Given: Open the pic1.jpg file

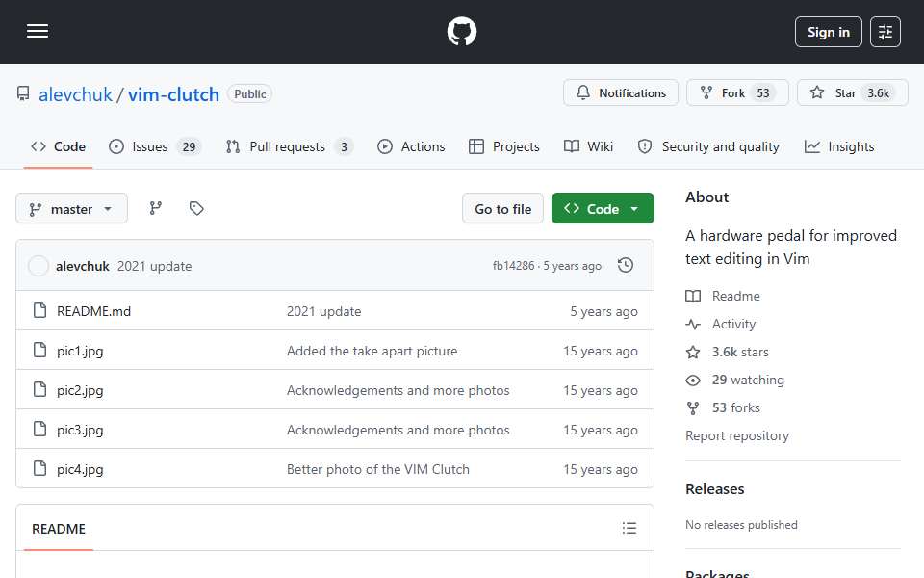Looking at the screenshot, I should pyautogui.click(x=80, y=351).
